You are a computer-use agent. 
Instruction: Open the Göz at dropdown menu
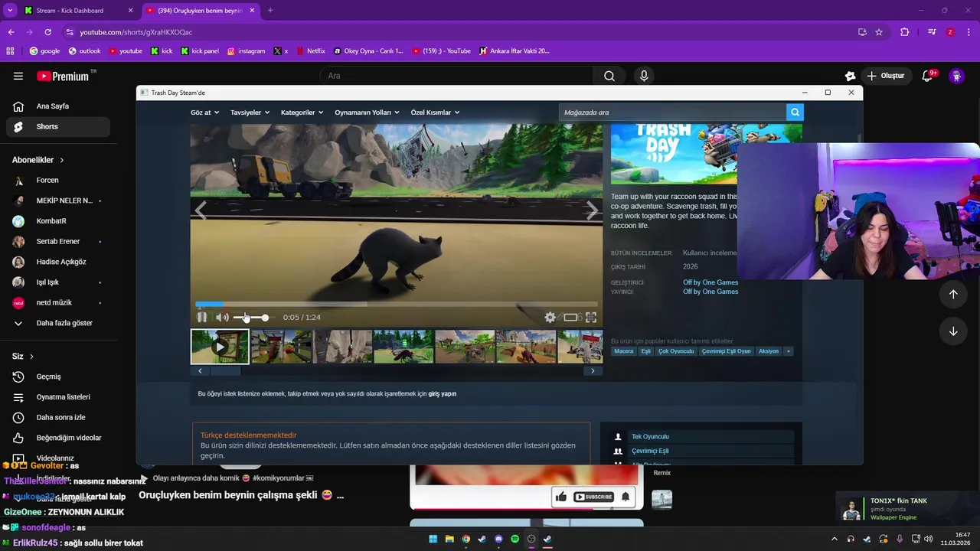point(204,112)
